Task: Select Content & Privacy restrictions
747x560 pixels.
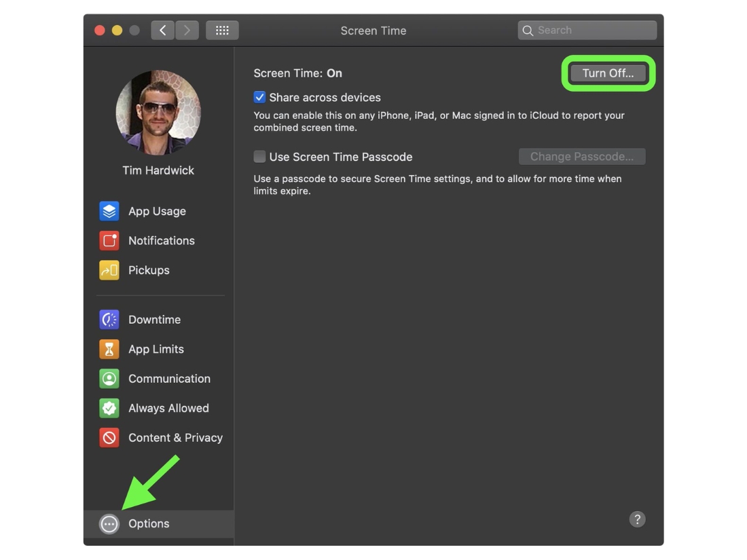Action: 175,438
